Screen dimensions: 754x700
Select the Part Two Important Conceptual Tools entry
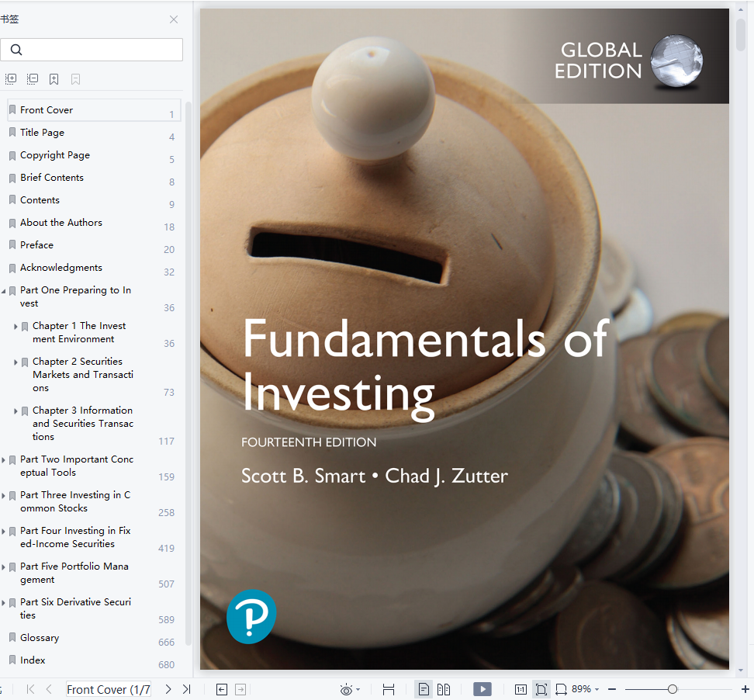click(77, 466)
